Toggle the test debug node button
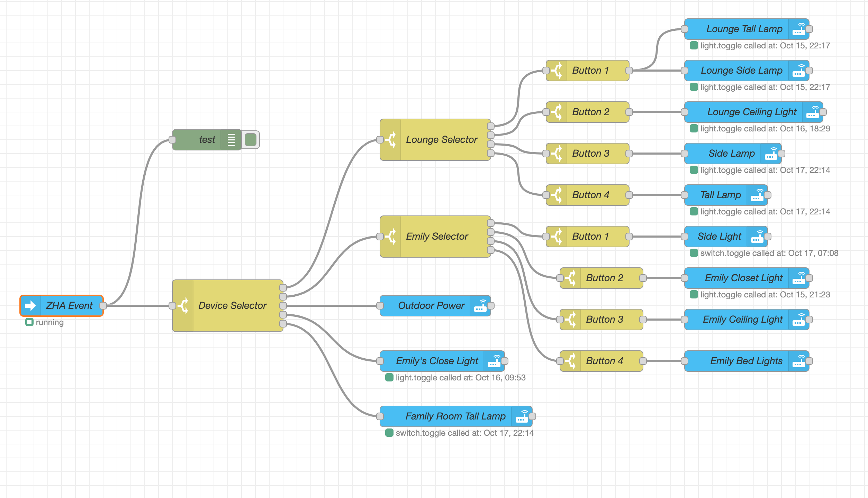This screenshot has height=498, width=868. pos(251,140)
